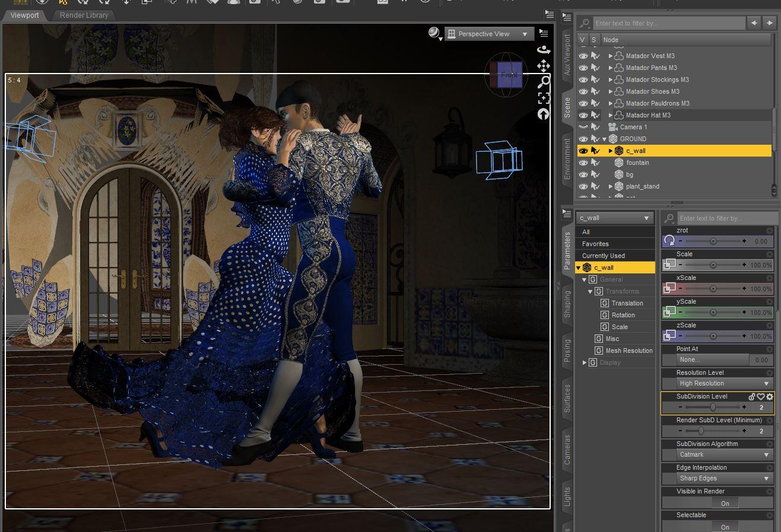Expand the Matador Vest M3 node
The height and width of the screenshot is (532, 781).
point(610,56)
